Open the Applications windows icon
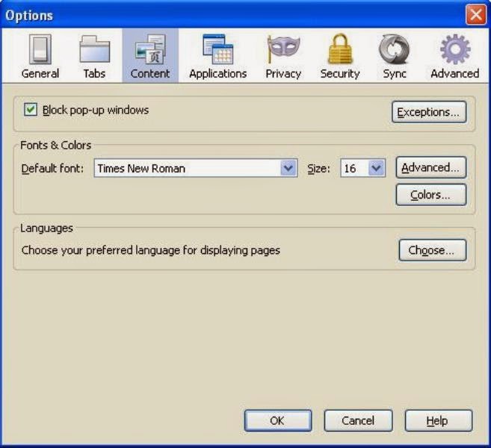The width and height of the screenshot is (491, 448). pos(218,49)
